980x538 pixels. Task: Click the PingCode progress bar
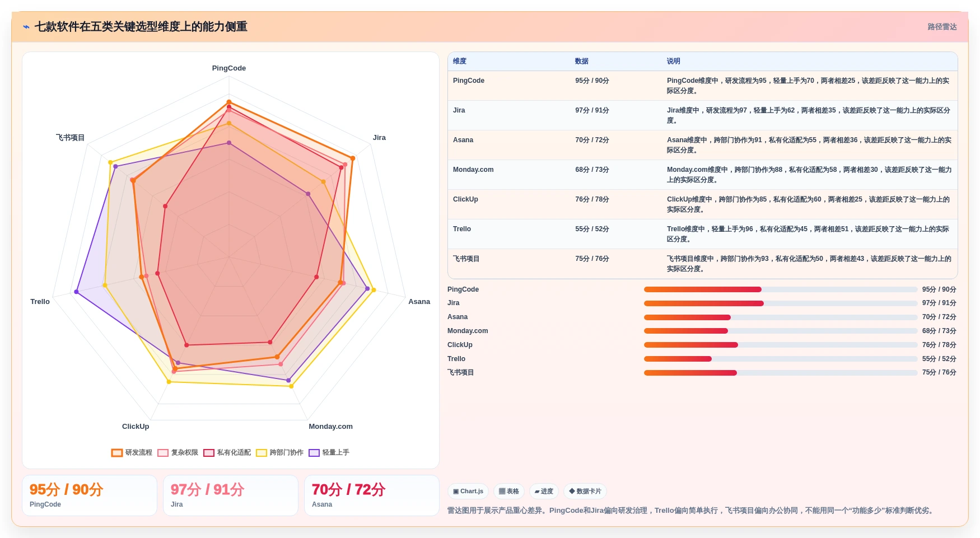781,289
